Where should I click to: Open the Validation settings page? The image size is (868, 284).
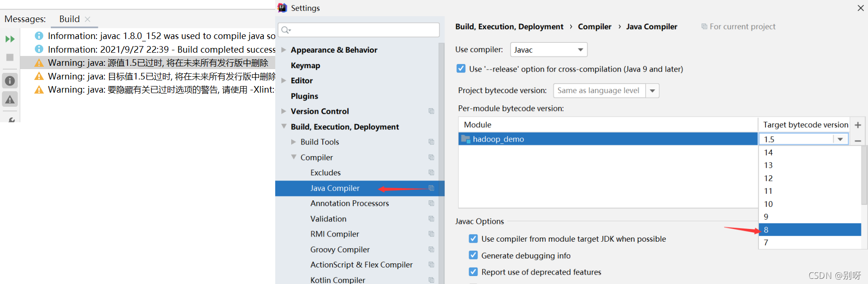tap(328, 219)
